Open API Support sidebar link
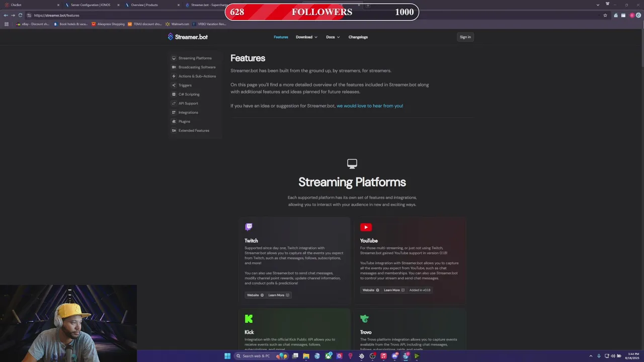Screen dimensions: 644x362 [x=188, y=103]
